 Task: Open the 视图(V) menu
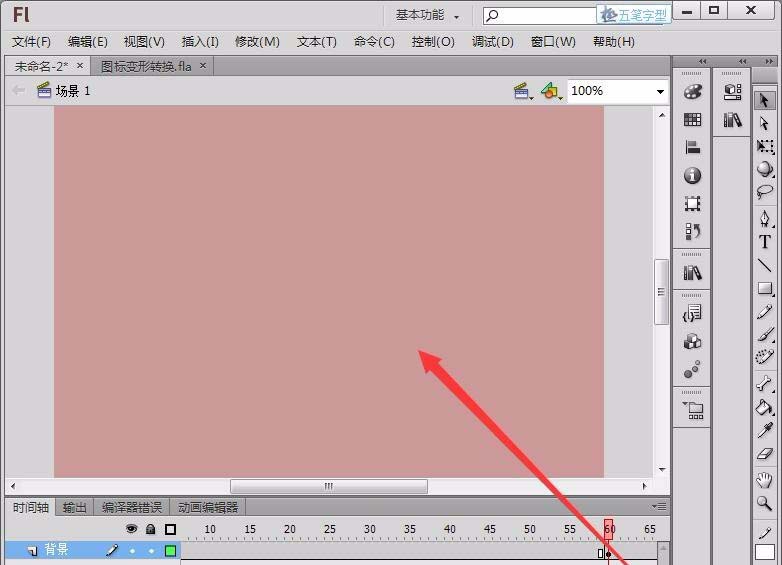pos(144,42)
